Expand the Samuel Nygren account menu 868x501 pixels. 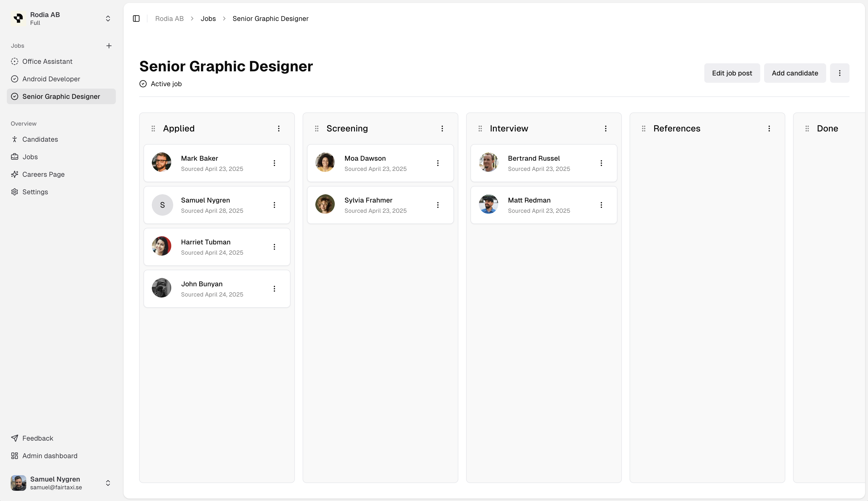(x=108, y=483)
